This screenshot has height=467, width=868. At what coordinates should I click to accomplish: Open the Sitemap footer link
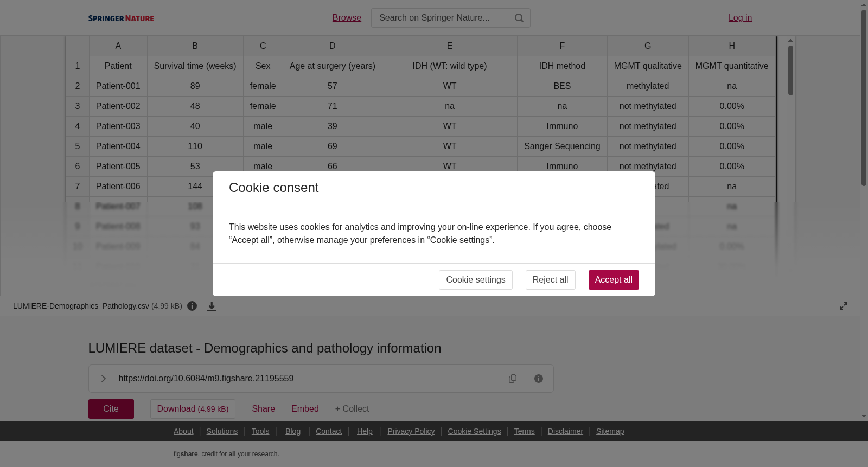[610, 431]
